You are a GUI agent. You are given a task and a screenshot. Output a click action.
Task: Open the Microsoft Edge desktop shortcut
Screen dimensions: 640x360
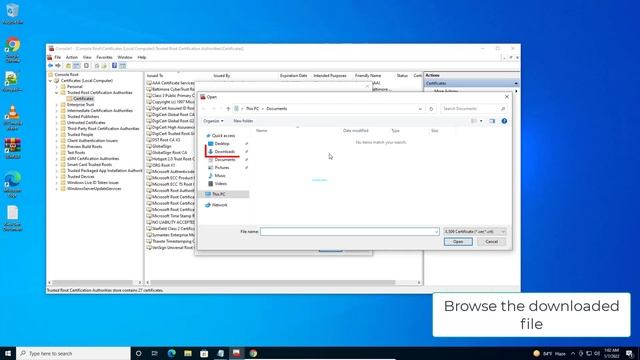coord(13,185)
